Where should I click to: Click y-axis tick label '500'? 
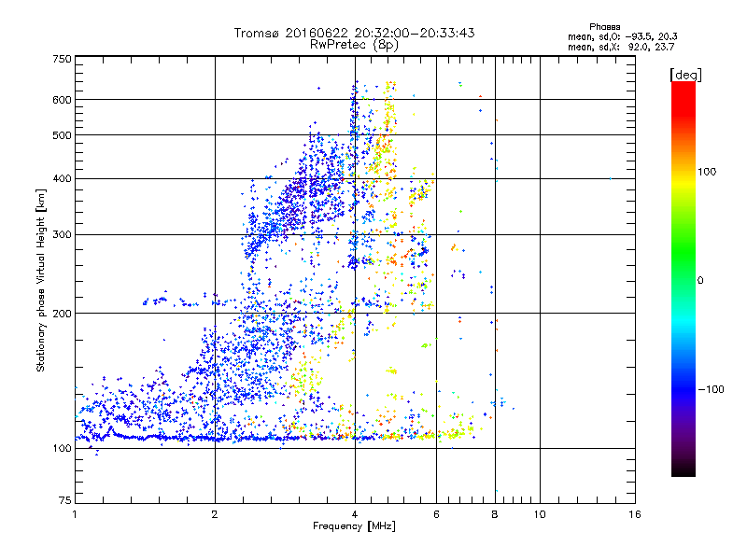point(62,135)
